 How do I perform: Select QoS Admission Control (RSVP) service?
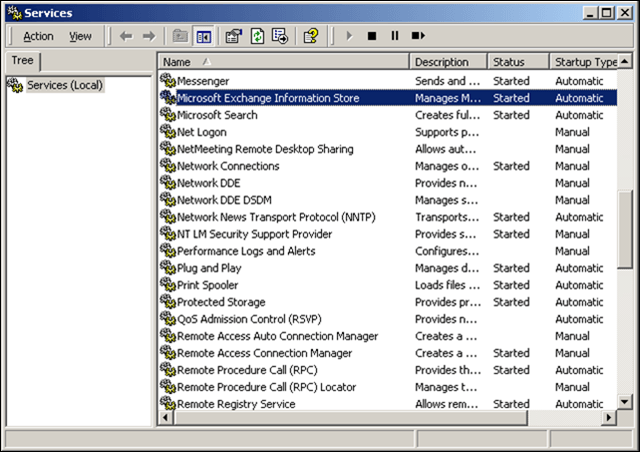click(388, 319)
